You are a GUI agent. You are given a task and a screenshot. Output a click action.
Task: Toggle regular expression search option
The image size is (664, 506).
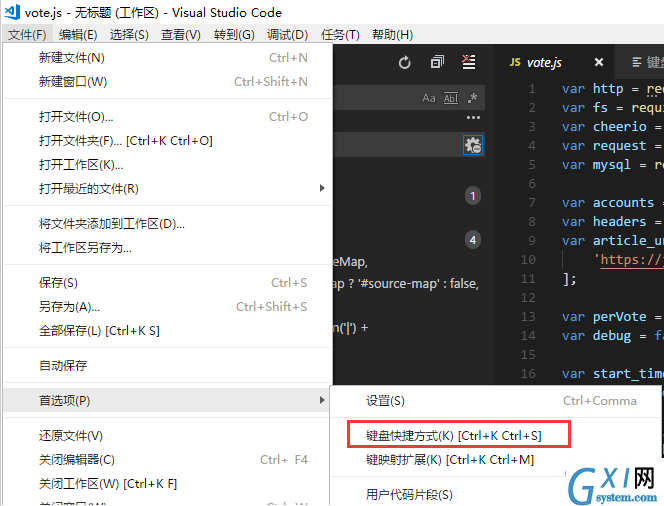point(472,98)
